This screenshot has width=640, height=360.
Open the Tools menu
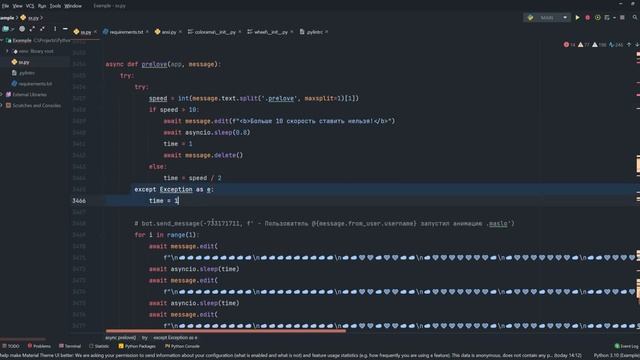tap(55, 6)
